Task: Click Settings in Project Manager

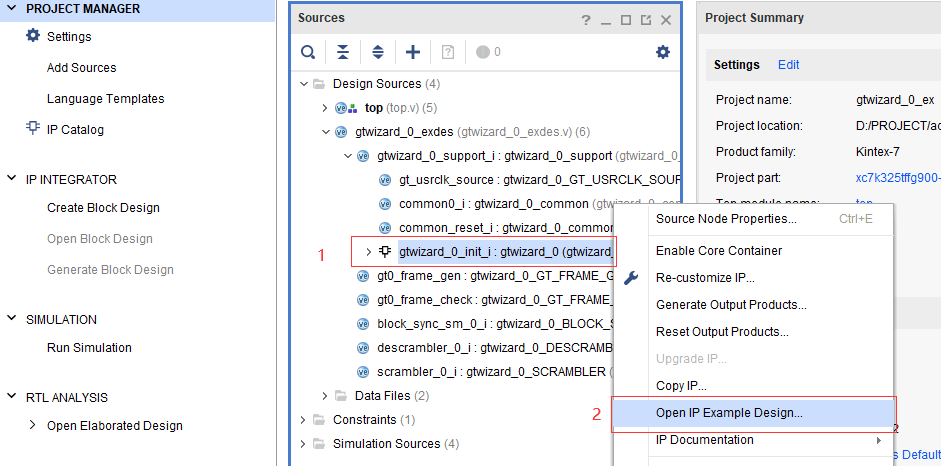Action: point(69,37)
